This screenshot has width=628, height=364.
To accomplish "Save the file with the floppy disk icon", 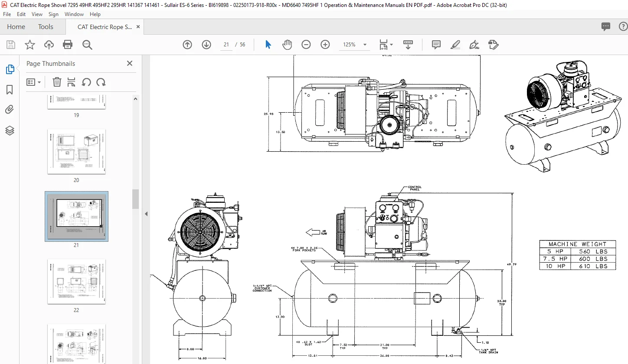I will point(11,45).
